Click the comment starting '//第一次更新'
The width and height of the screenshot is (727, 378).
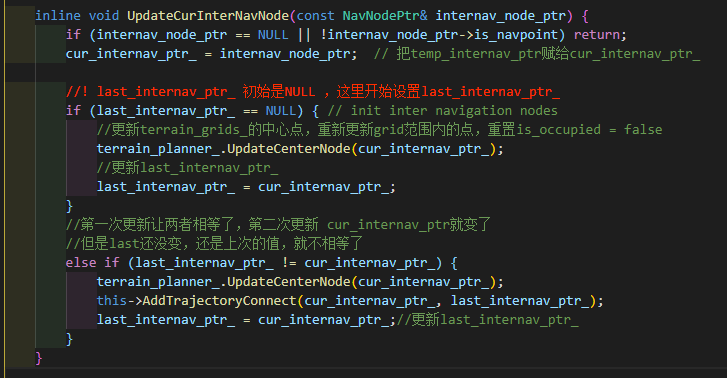tap(278, 225)
